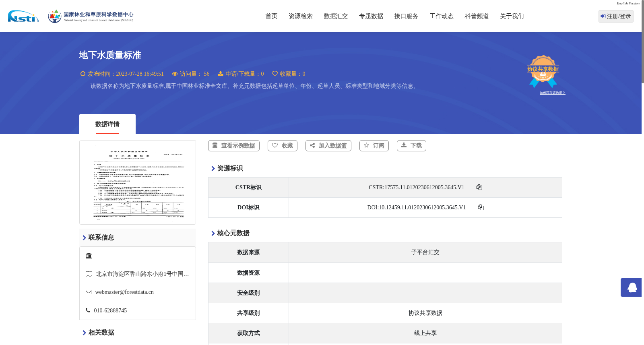Click the 地下水质量标准 page title
This screenshot has height=345, width=644.
click(x=110, y=55)
